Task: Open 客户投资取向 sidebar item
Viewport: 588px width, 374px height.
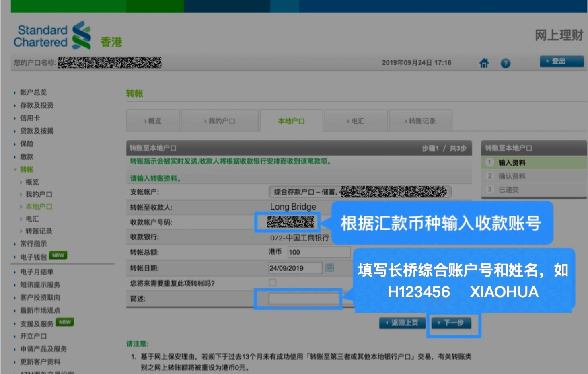Action: coord(40,298)
